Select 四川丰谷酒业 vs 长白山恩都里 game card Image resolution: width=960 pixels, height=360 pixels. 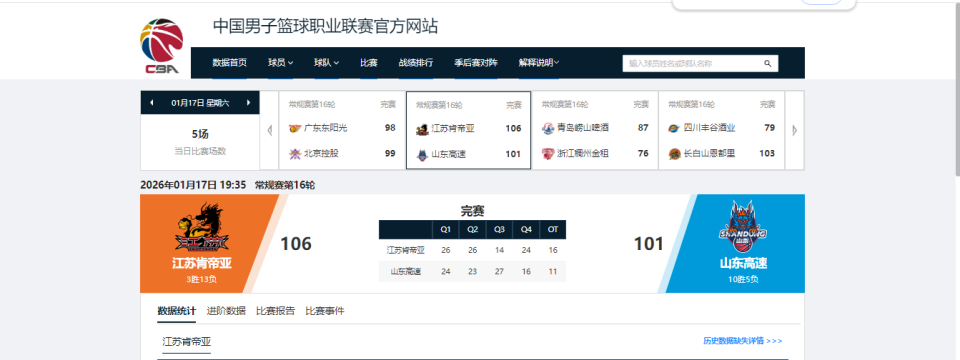point(722,130)
